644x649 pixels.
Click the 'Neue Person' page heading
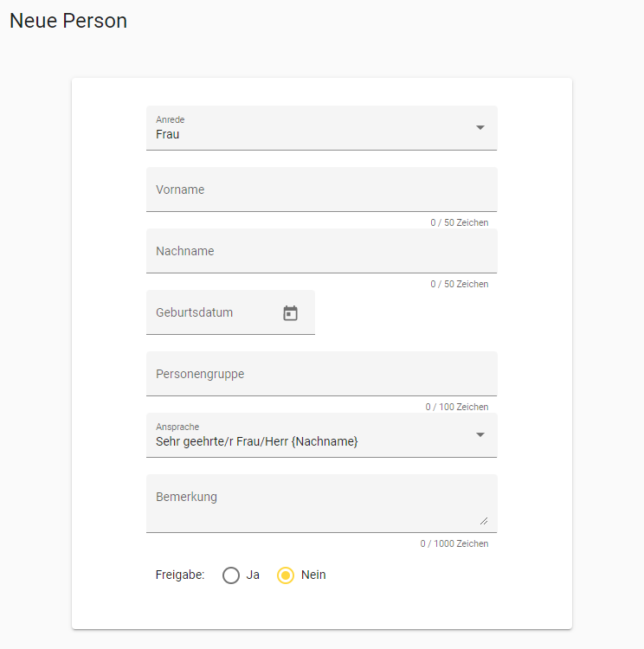tap(68, 21)
